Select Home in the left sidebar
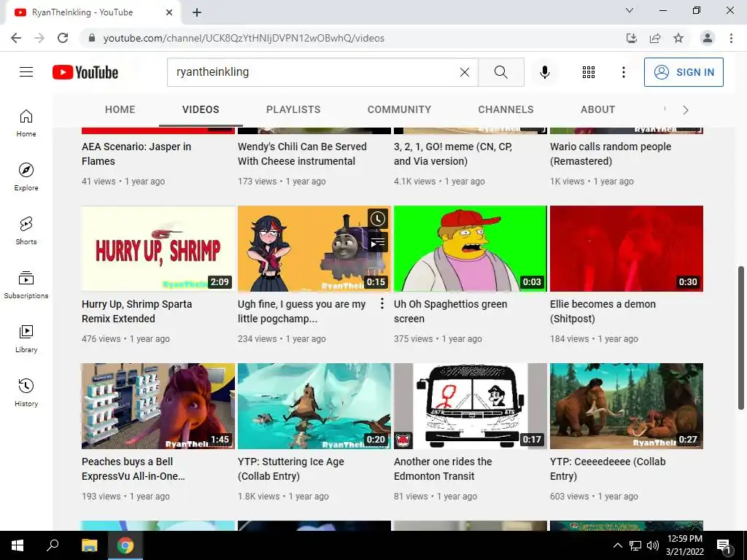Screen dimensions: 747x560 [x=26, y=122]
